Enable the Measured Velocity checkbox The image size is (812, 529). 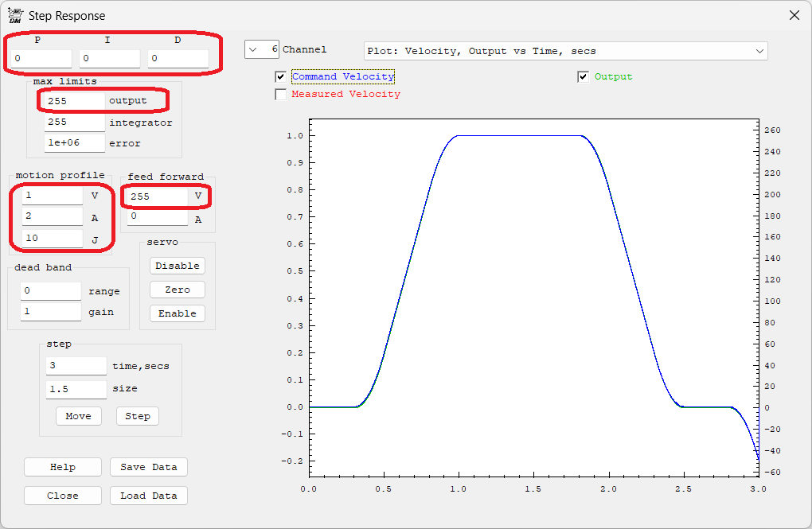[x=280, y=95]
